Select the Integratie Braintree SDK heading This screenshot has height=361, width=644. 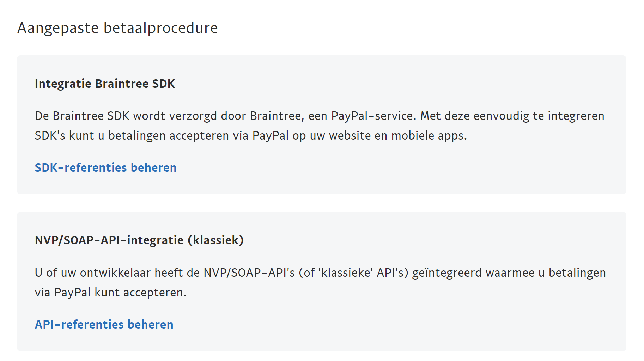(105, 84)
